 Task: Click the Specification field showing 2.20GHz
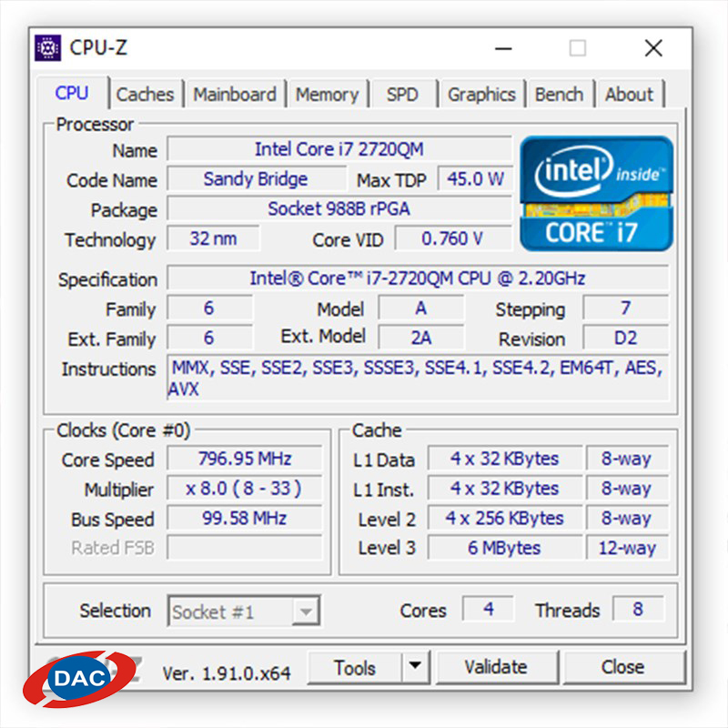pyautogui.click(x=418, y=278)
